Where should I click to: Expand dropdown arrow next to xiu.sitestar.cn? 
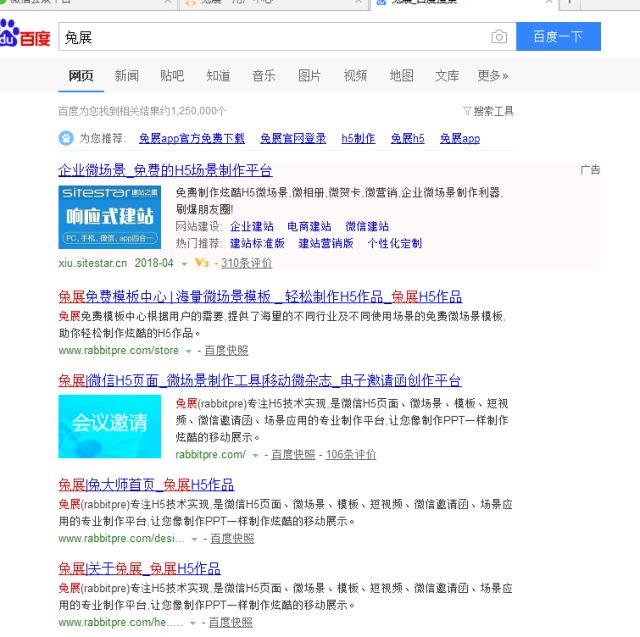[184, 264]
